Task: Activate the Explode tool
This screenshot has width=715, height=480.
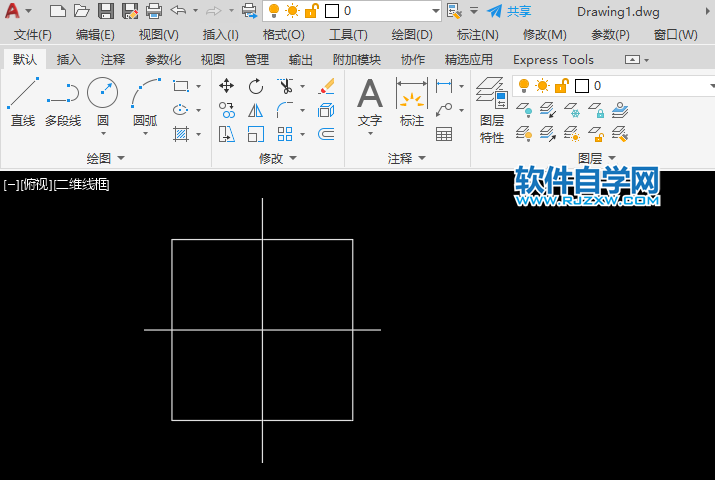Action: click(326, 110)
